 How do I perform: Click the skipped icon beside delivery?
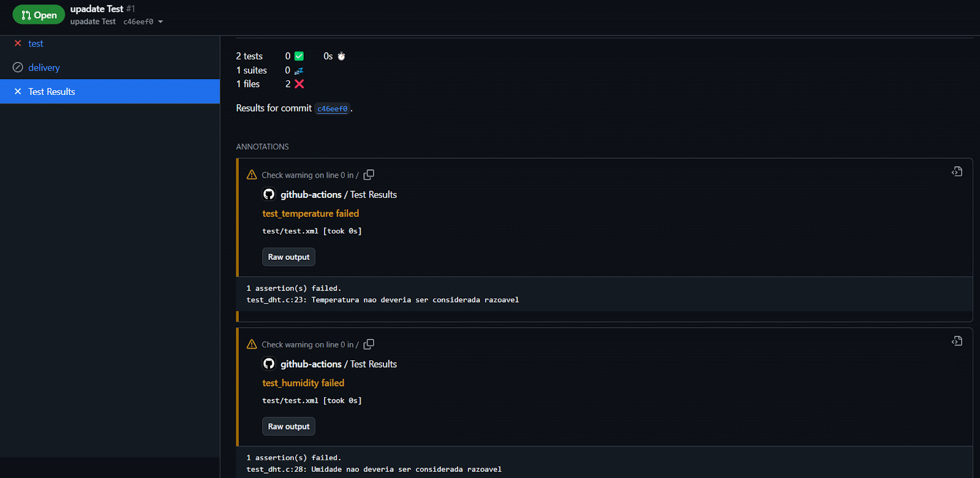pyautogui.click(x=18, y=67)
